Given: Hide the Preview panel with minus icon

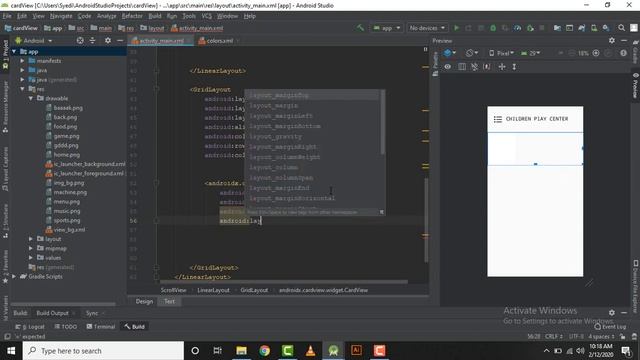Looking at the screenshot, I should coord(624,40).
